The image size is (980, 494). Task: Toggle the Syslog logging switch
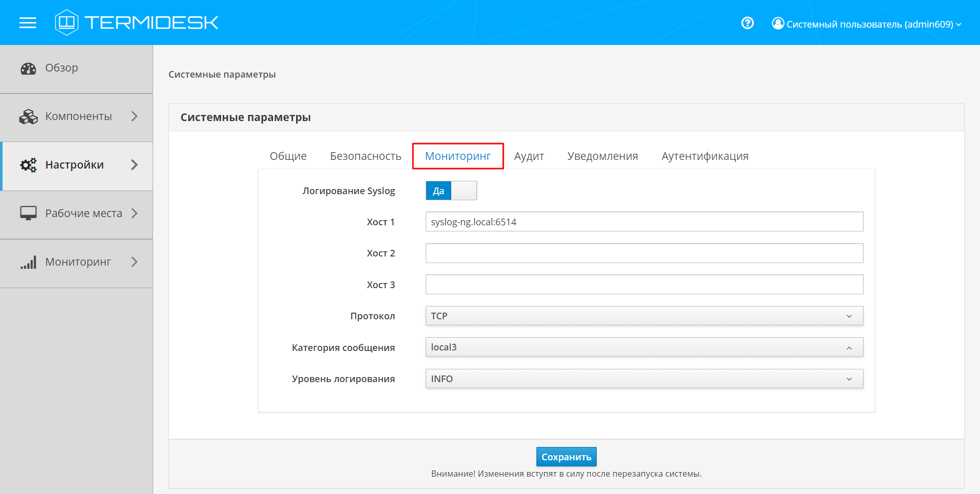(451, 191)
